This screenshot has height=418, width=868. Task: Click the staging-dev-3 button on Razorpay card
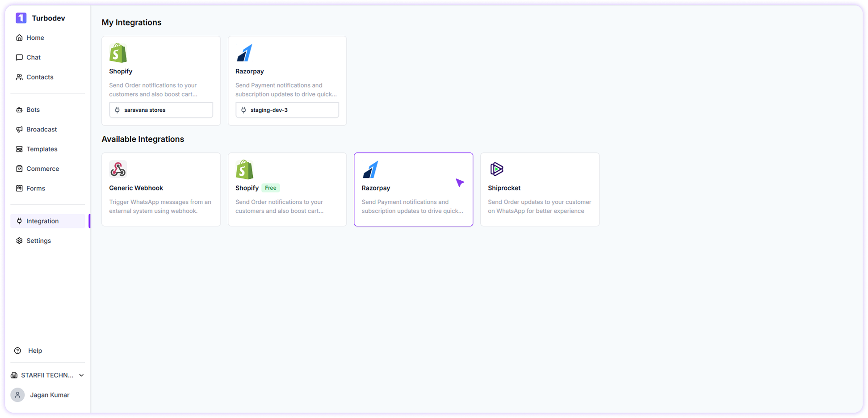[287, 110]
